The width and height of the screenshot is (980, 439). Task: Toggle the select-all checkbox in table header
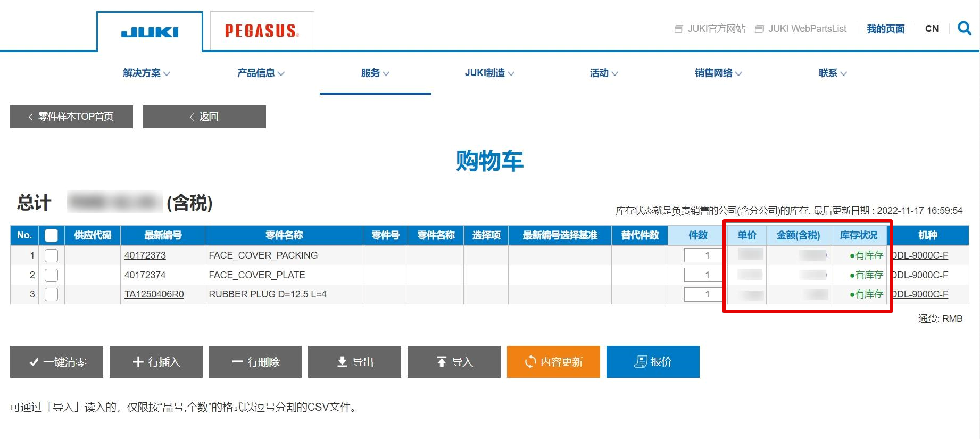pos(52,235)
